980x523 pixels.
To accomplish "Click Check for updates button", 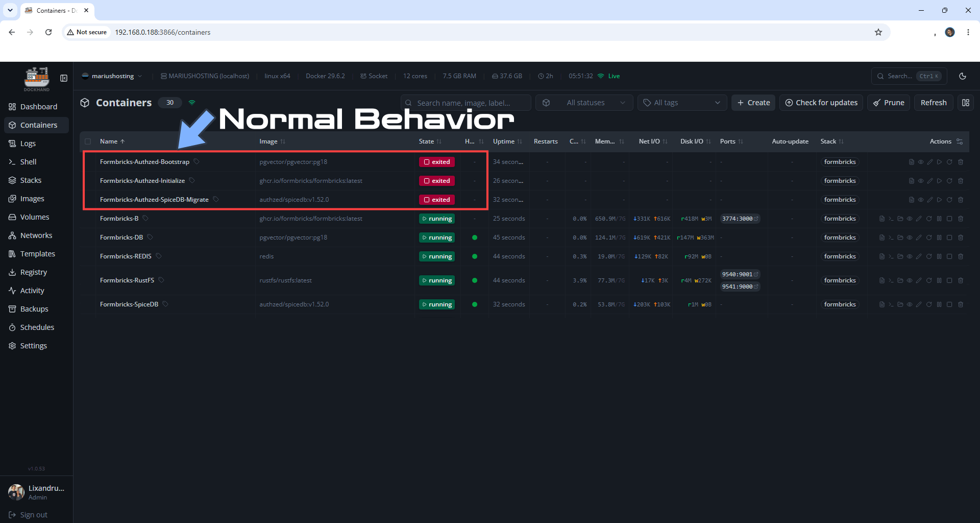I will [821, 103].
